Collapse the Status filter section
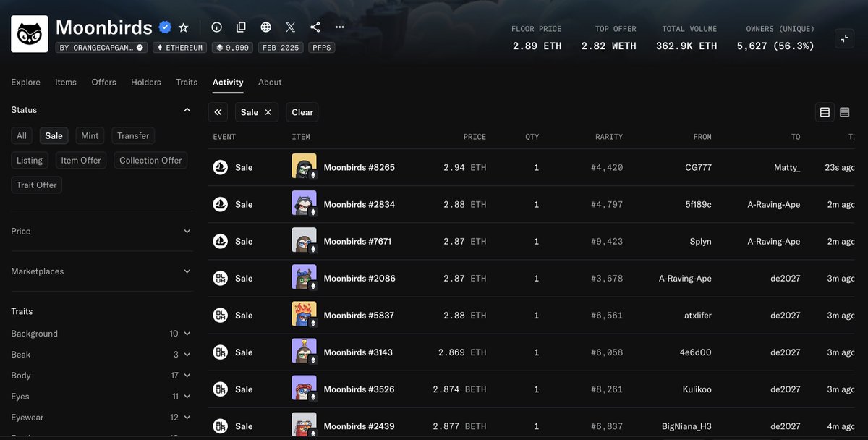 click(x=187, y=110)
